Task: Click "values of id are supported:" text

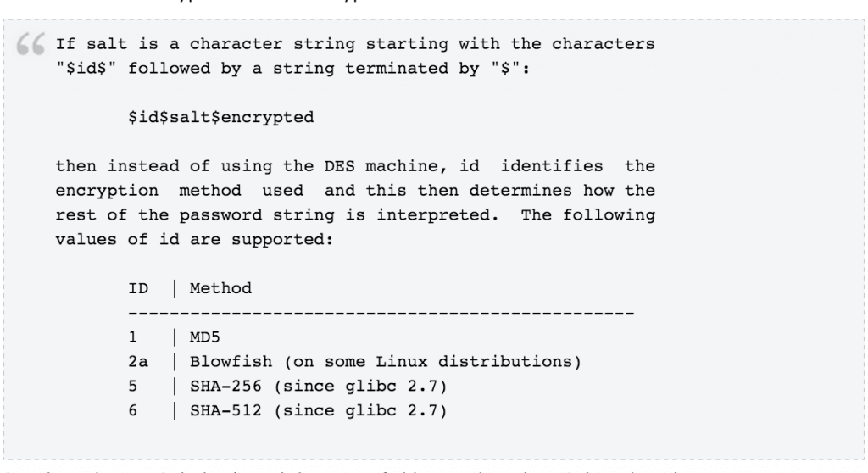Action: pos(194,240)
